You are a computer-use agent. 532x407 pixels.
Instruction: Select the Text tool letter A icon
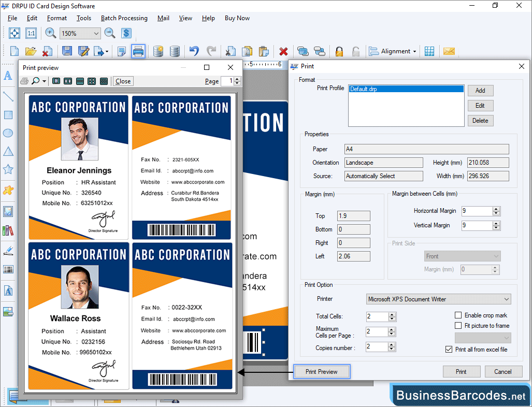(x=8, y=75)
